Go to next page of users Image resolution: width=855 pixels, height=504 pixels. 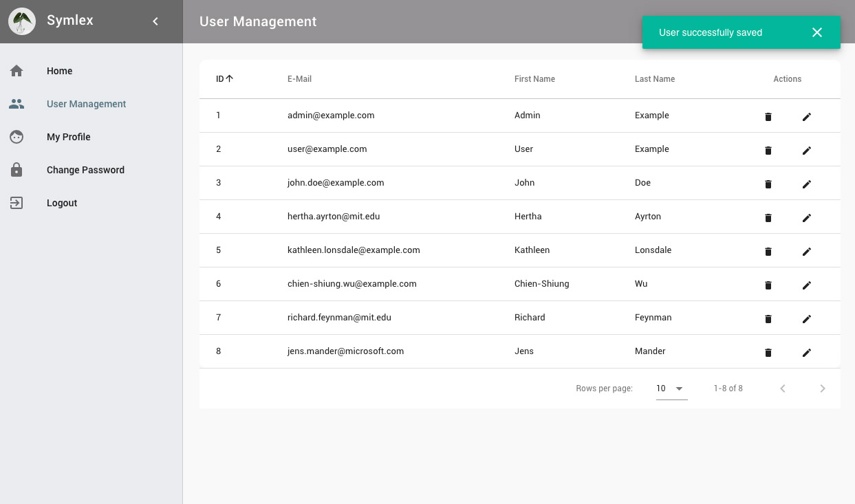click(x=822, y=388)
